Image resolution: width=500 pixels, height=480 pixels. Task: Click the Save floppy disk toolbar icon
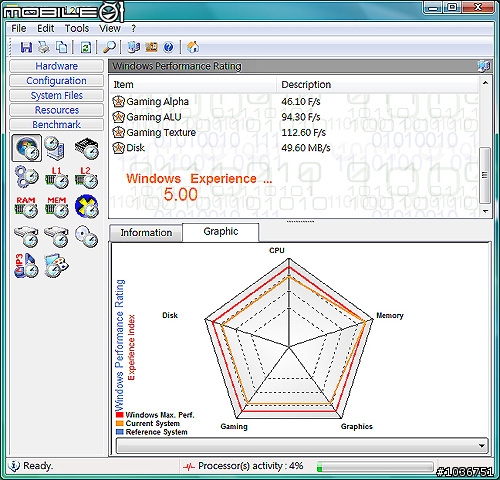point(26,47)
